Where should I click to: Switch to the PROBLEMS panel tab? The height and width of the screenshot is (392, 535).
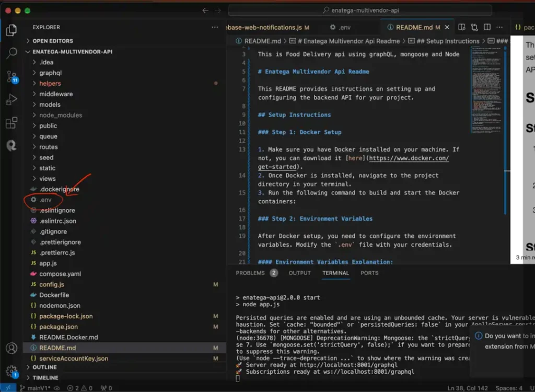pos(250,273)
